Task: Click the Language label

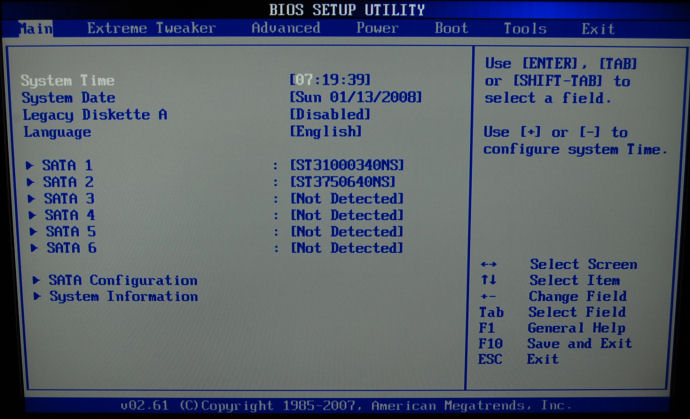Action: [57, 132]
